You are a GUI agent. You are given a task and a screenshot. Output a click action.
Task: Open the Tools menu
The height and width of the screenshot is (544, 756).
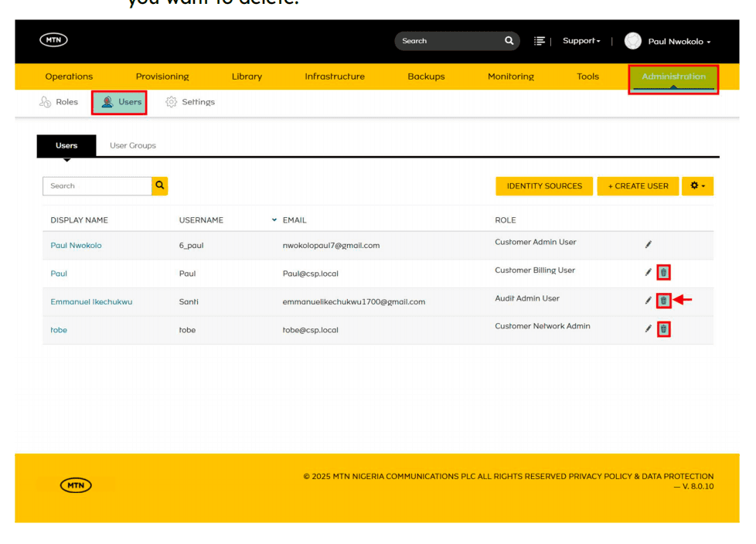pos(587,76)
